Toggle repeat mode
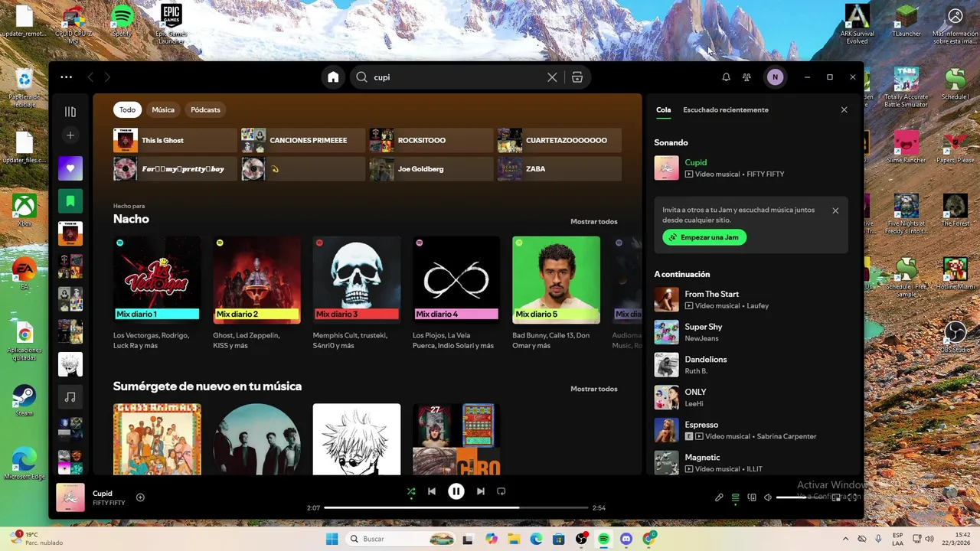The height and width of the screenshot is (551, 980). 501,491
